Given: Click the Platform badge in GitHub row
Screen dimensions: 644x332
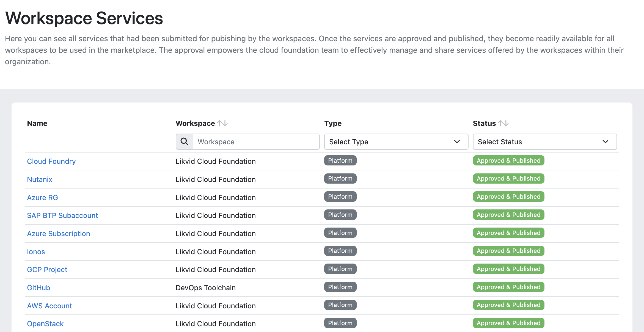Looking at the screenshot, I should (x=340, y=287).
